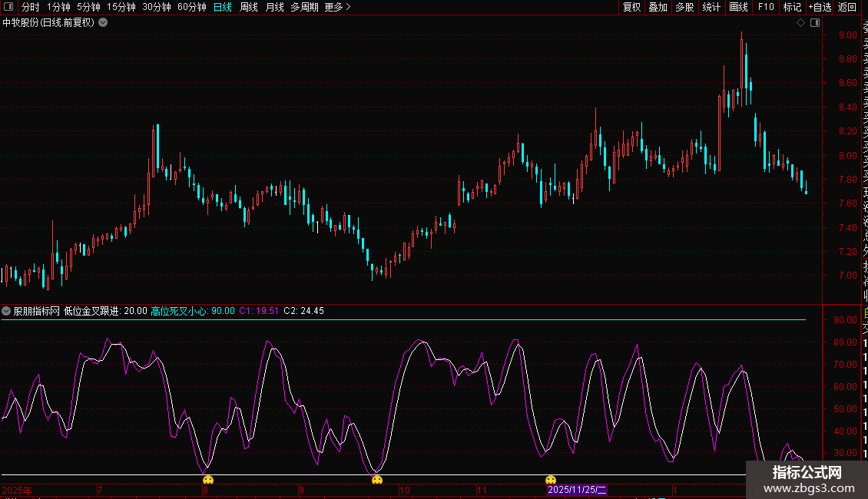Switch to the 60分钟 period tab
The image size is (868, 499).
(192, 7)
